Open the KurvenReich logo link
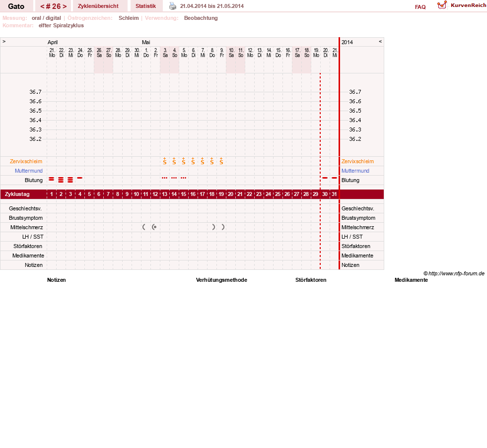The width and height of the screenshot is (487, 448). click(x=462, y=5)
